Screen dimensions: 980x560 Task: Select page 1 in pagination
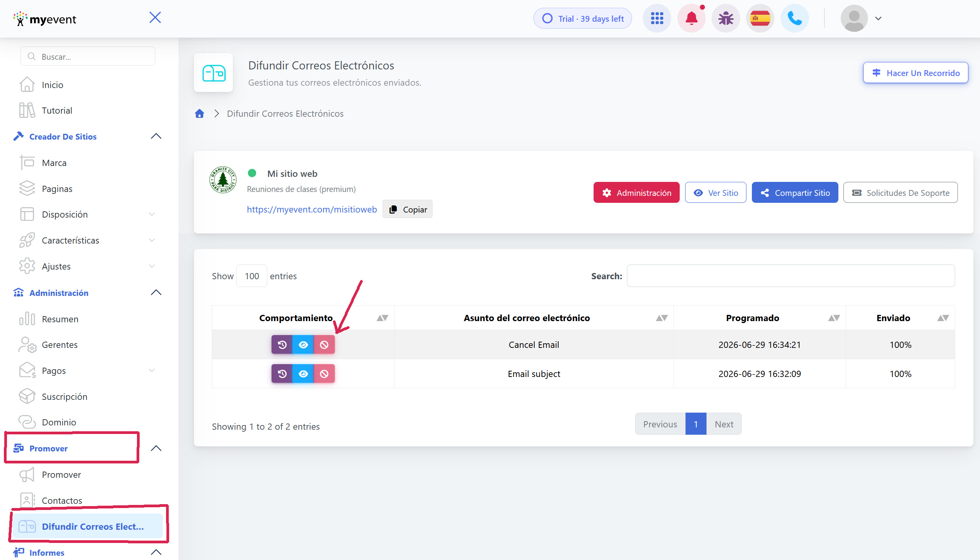click(696, 424)
